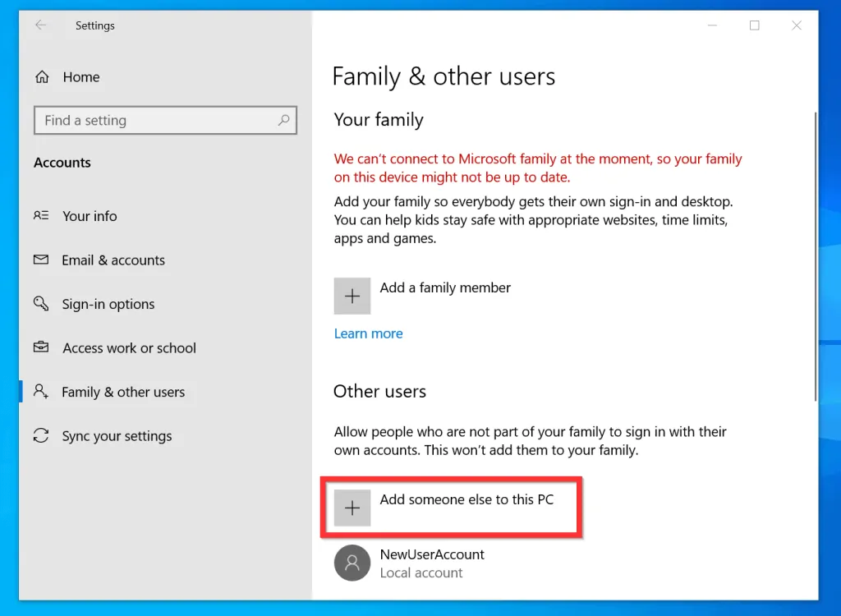This screenshot has height=616, width=841.
Task: Click the search magnifier in Find a setting
Action: (285, 120)
